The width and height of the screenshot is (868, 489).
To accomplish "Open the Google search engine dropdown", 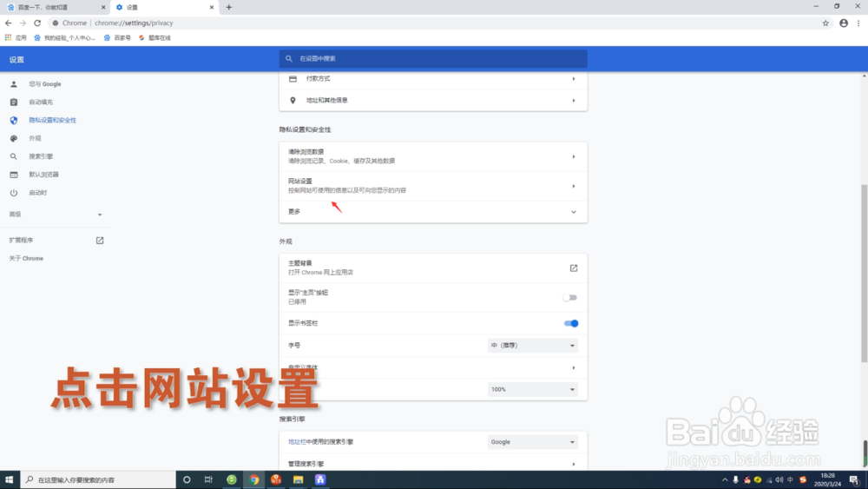I will [533, 442].
